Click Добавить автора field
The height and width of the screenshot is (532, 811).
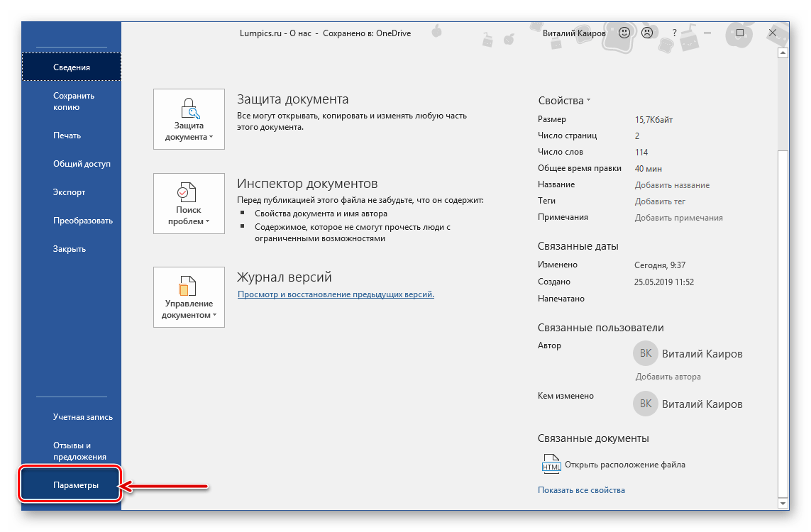(x=668, y=377)
